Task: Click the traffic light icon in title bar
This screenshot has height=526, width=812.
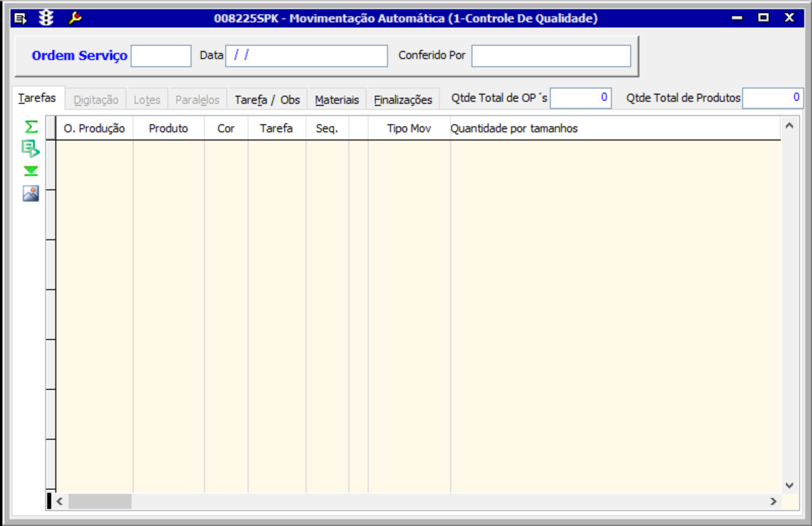Action: [x=46, y=18]
